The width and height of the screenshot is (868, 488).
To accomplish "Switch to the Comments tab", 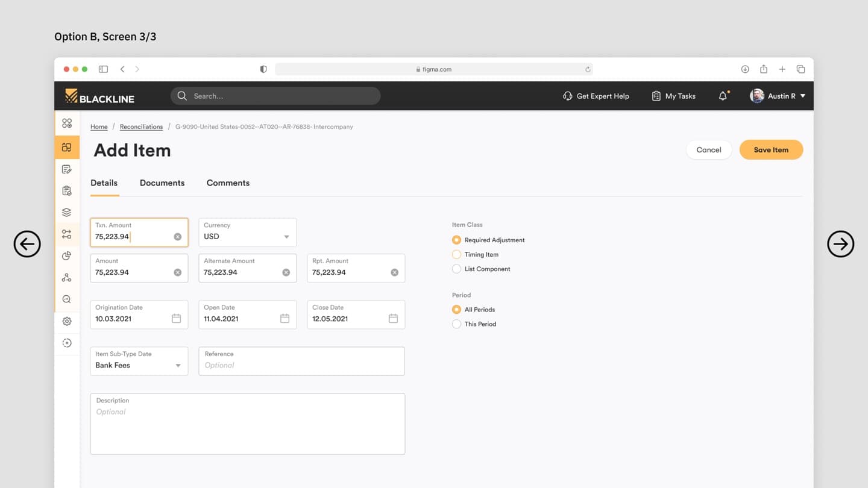I will coord(228,183).
